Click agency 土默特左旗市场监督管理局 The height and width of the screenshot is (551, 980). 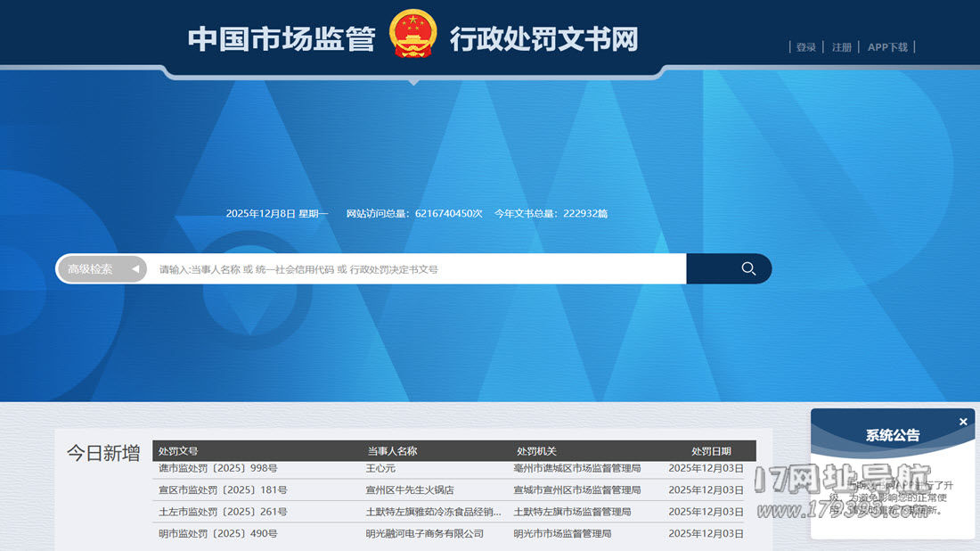coord(572,512)
